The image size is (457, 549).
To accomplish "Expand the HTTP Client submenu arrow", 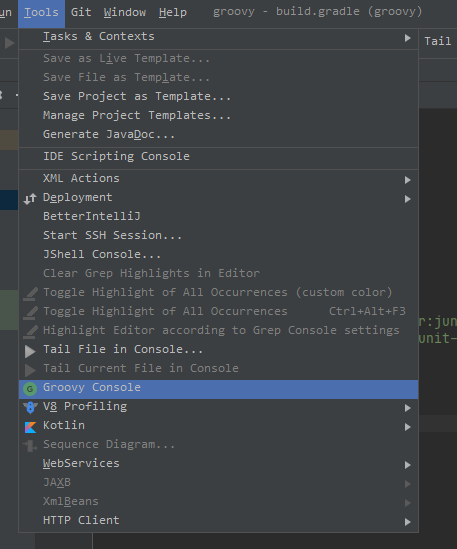I will click(x=407, y=522).
